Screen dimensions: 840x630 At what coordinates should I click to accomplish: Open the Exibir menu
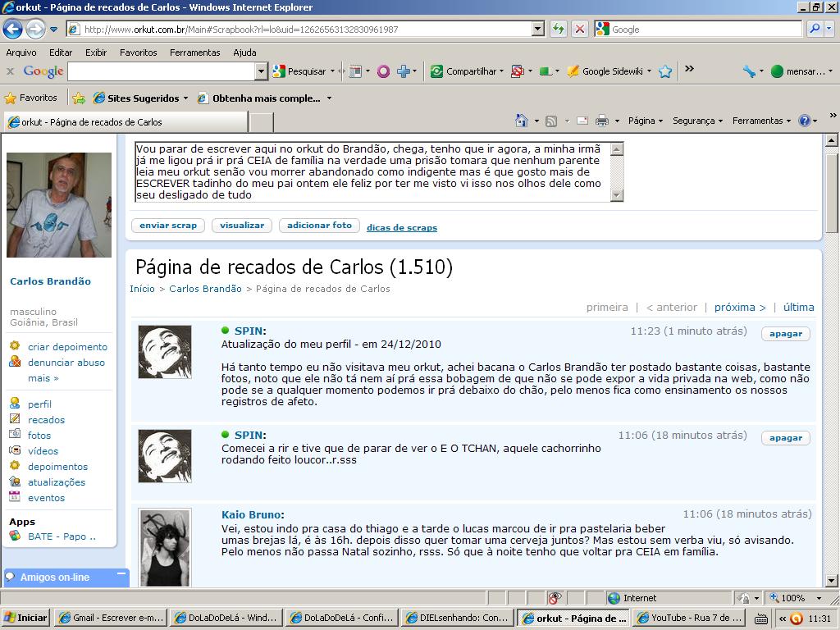(96, 52)
